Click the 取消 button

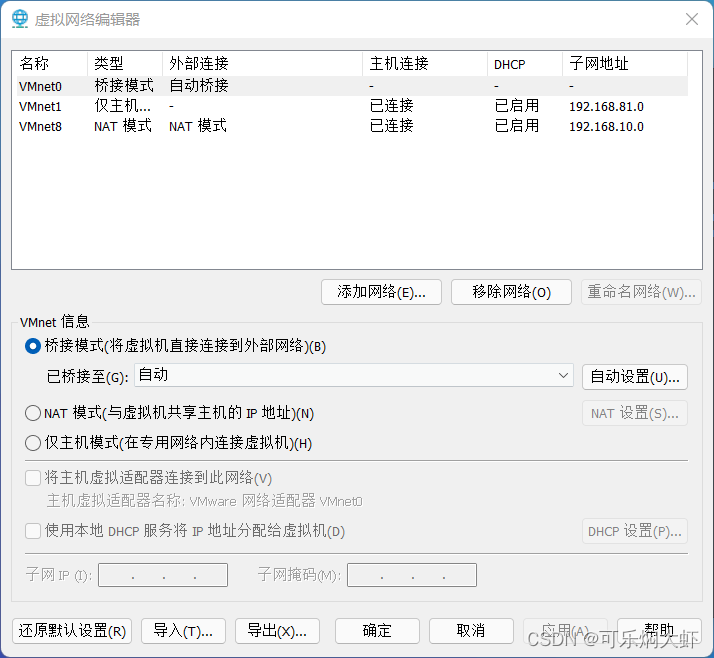coord(471,631)
